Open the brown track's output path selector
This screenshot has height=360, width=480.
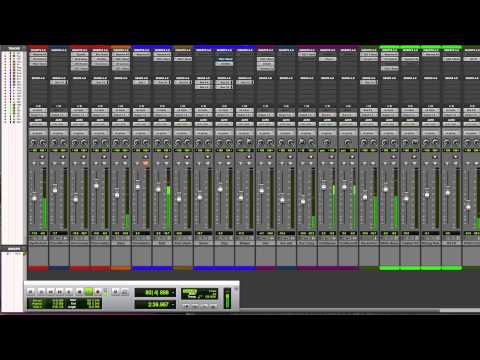pos(183,115)
